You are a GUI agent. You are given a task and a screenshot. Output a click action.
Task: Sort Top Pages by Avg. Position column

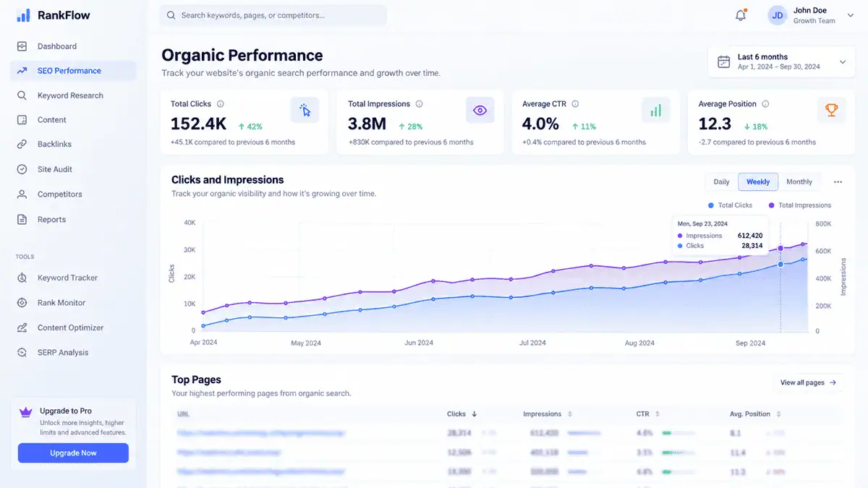click(755, 414)
